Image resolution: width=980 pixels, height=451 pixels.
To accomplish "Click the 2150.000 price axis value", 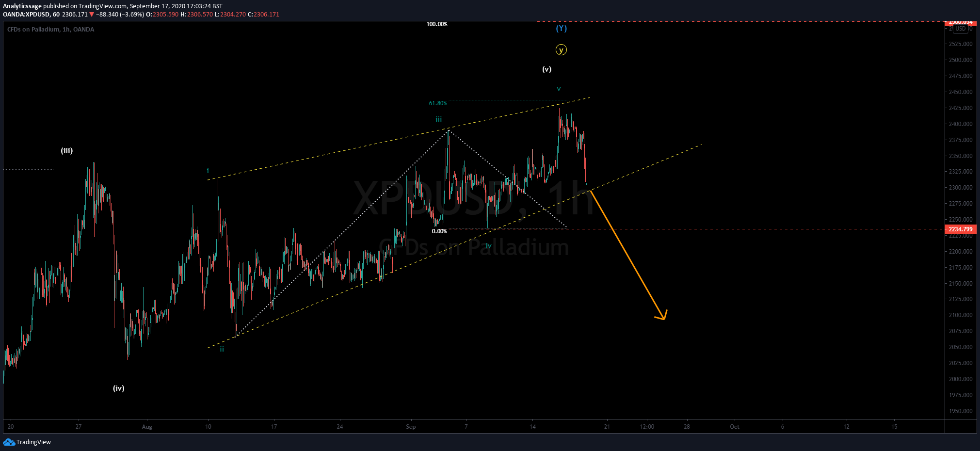I will pyautogui.click(x=961, y=284).
